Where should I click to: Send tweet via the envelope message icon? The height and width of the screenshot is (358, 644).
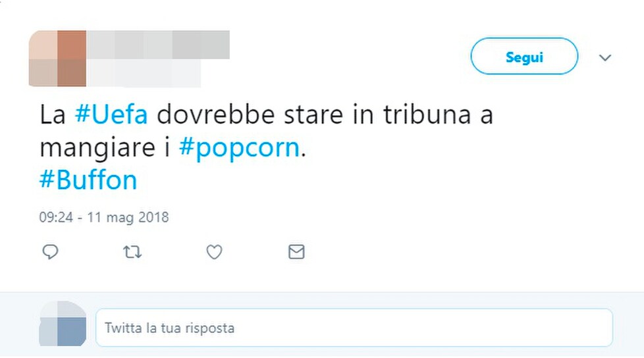(x=296, y=251)
